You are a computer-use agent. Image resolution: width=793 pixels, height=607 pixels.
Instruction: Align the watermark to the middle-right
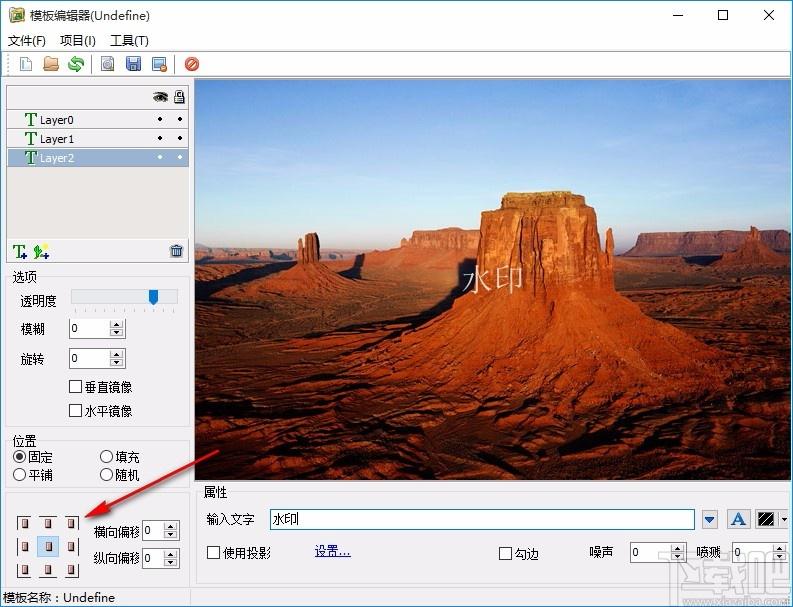(x=72, y=546)
